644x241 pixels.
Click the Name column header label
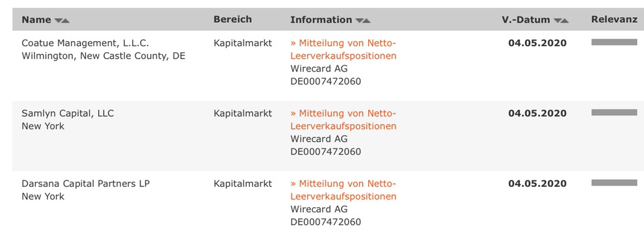36,20
